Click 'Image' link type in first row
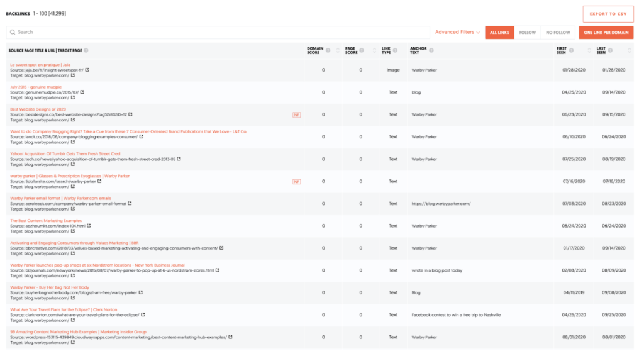This screenshot has height=356, width=644. 393,70
